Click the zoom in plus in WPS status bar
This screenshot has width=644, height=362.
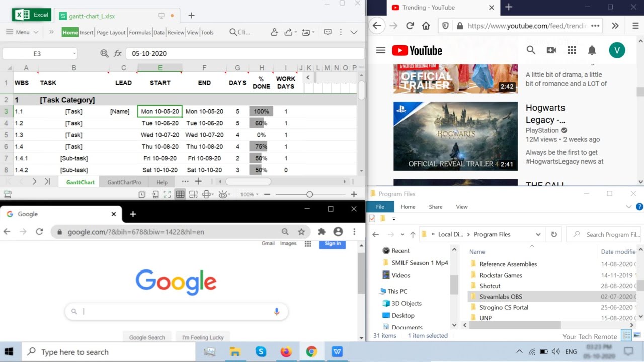click(x=354, y=195)
